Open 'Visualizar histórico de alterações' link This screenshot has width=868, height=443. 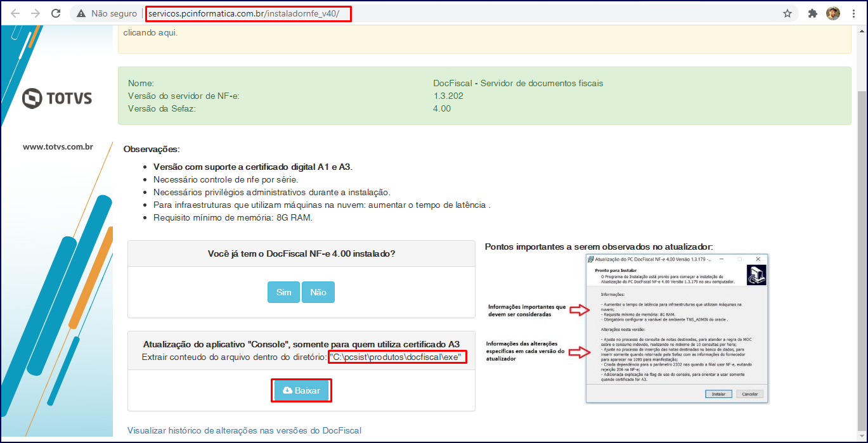pos(244,430)
